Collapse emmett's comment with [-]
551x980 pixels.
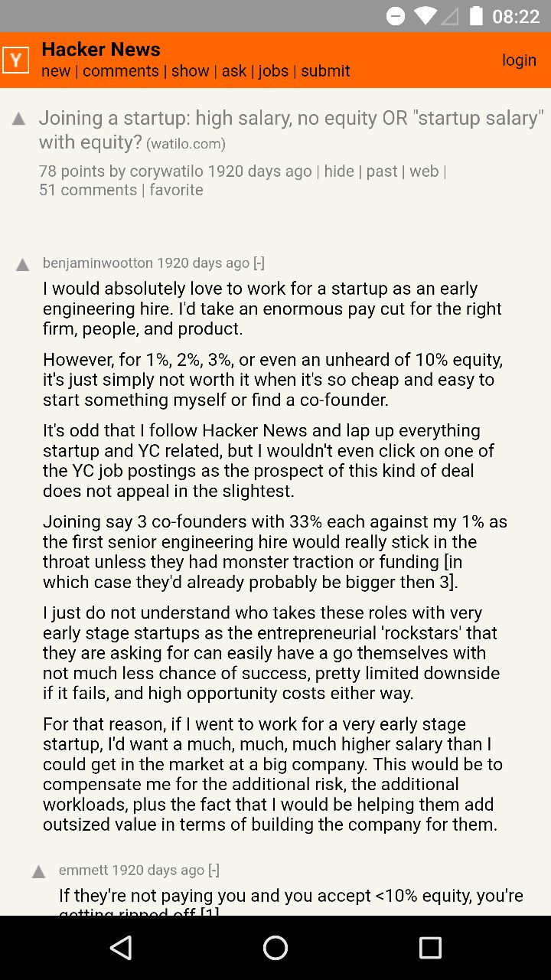(x=214, y=870)
